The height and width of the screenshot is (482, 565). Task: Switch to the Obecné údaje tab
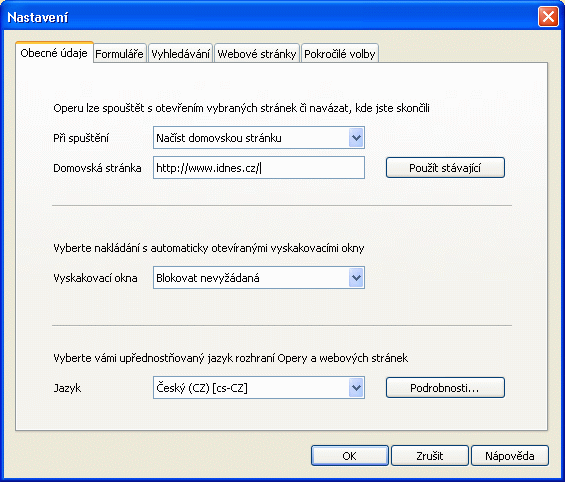54,53
